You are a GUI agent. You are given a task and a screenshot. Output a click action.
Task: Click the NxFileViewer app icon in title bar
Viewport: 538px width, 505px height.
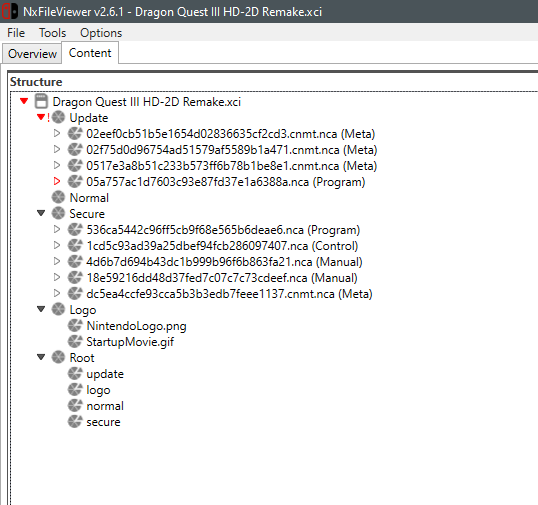tap(10, 11)
